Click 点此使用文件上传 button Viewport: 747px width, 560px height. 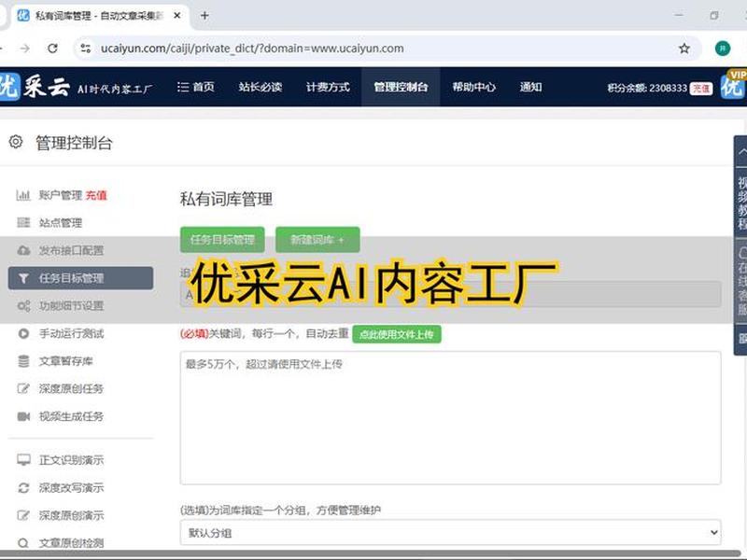[x=396, y=334]
